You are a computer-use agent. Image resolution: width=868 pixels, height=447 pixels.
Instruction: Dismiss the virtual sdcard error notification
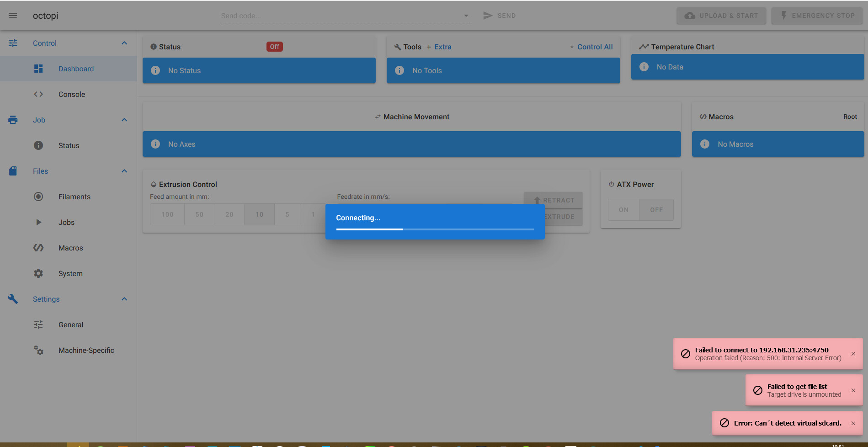coord(853,423)
